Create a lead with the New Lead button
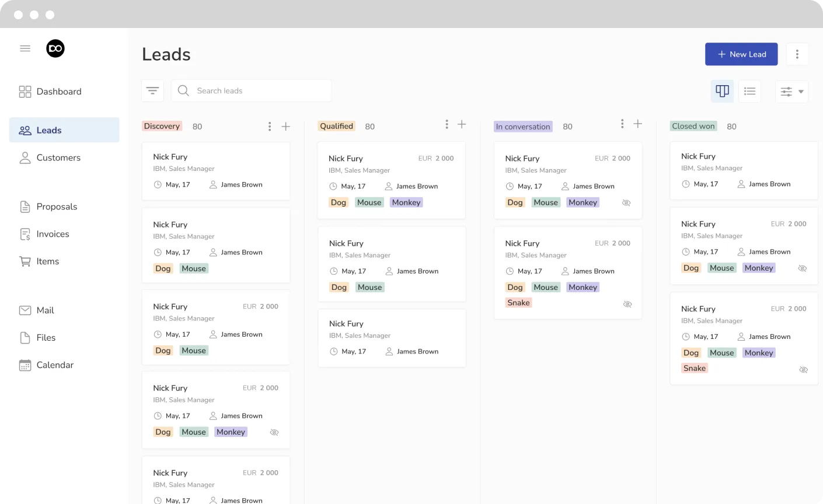 tap(741, 54)
